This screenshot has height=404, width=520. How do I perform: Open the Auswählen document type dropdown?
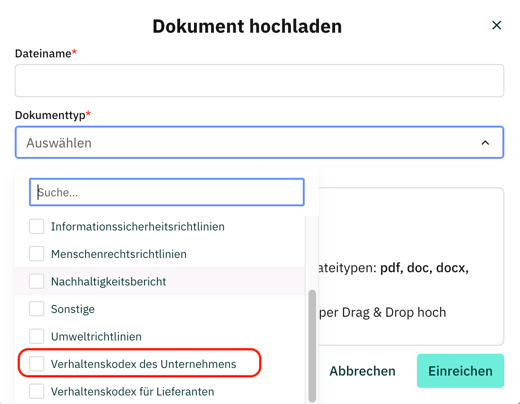coord(259,142)
